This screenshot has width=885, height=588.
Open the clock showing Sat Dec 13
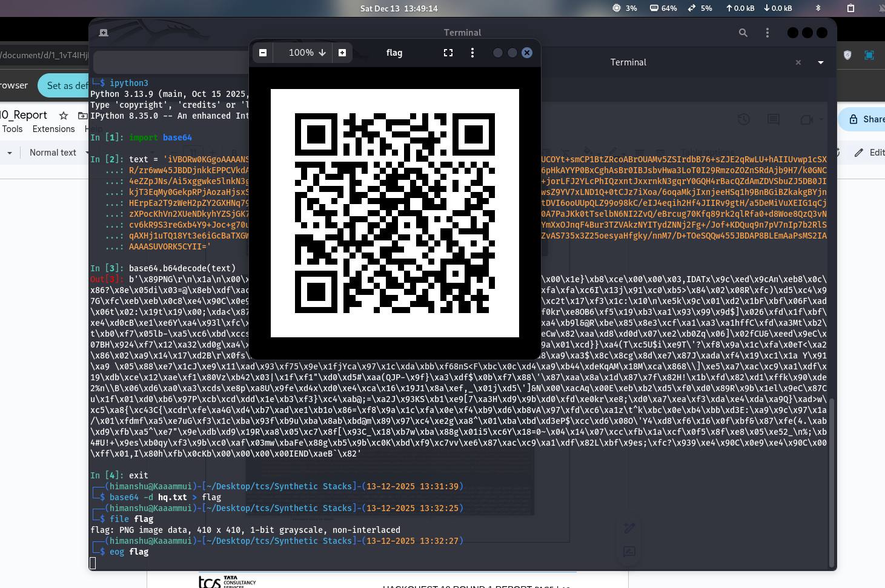[399, 8]
